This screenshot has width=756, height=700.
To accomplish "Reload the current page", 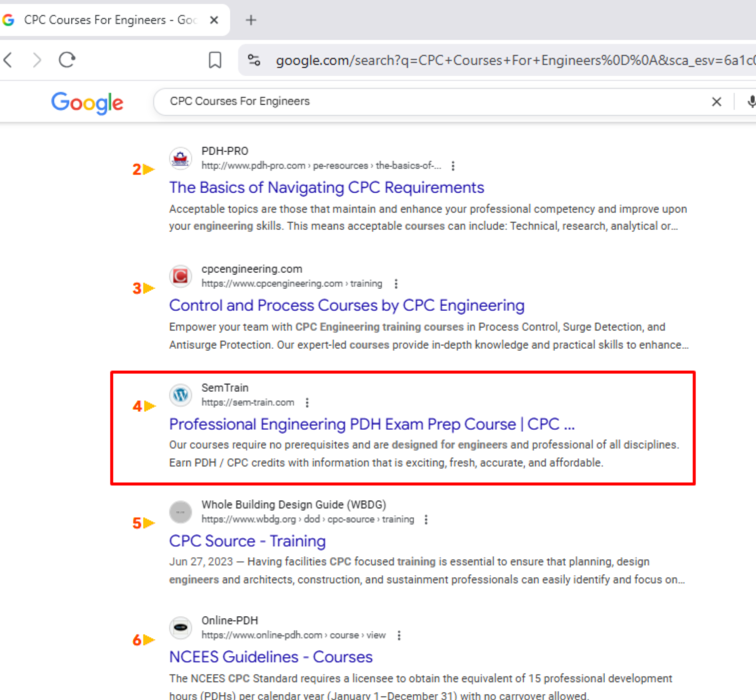I will [67, 60].
